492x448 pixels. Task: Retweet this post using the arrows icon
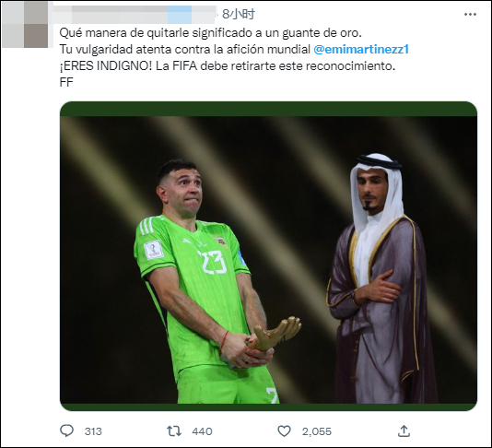(174, 430)
